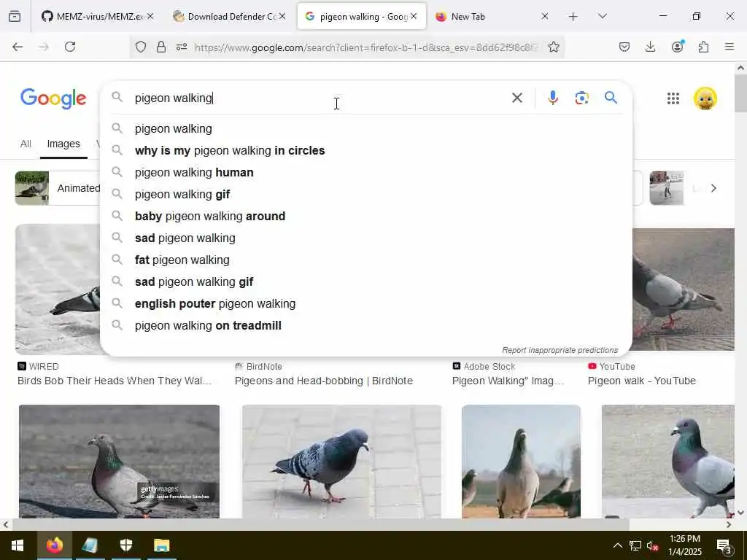Show hidden tray icons chevron

617,545
